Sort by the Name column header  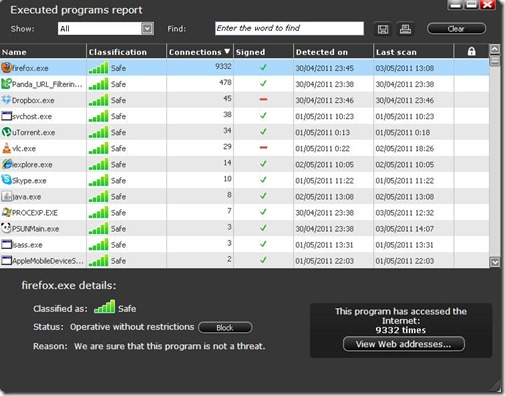click(14, 52)
